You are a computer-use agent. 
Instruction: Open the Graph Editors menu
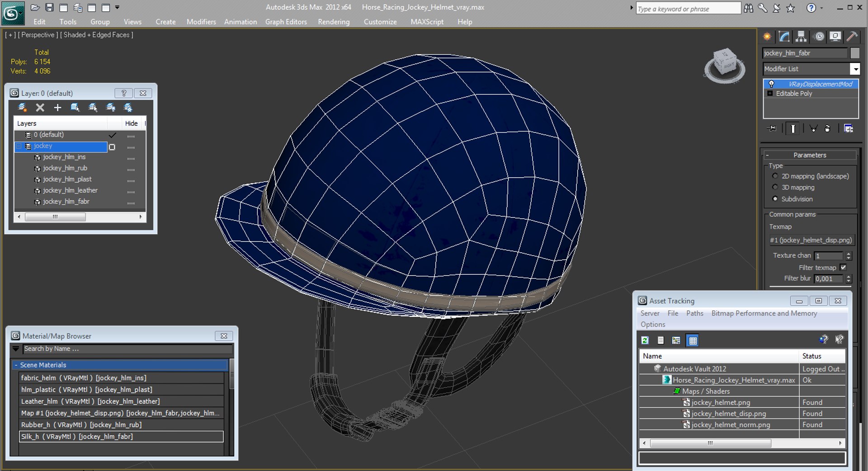(286, 22)
